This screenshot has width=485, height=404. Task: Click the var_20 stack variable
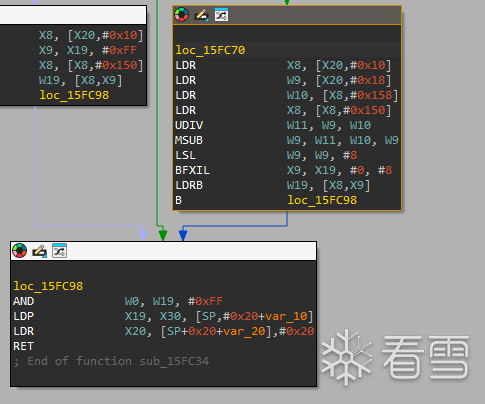tap(244, 331)
